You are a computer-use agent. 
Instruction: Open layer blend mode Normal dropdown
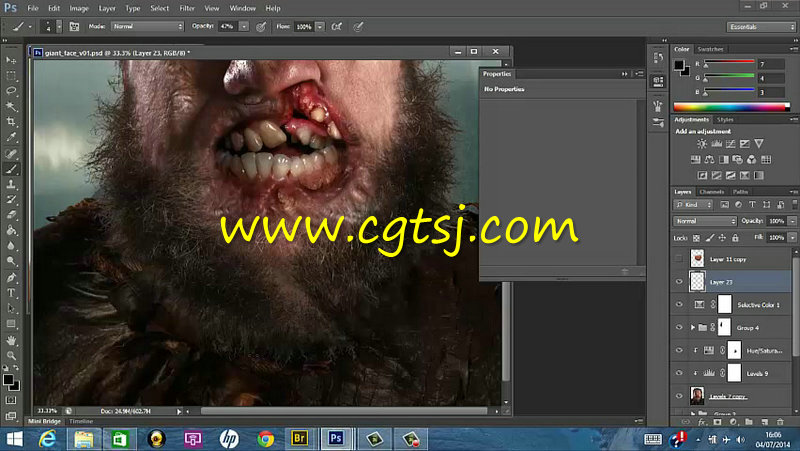705,221
